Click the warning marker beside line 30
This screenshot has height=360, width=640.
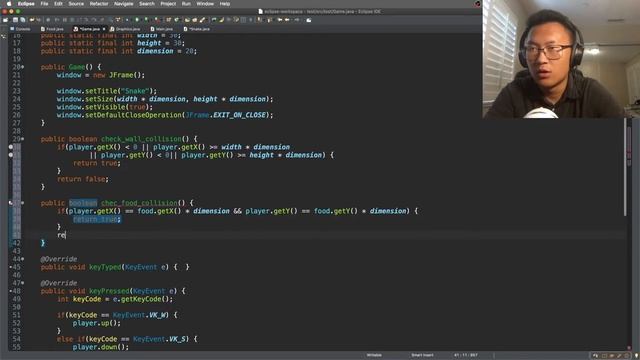pos(11,147)
